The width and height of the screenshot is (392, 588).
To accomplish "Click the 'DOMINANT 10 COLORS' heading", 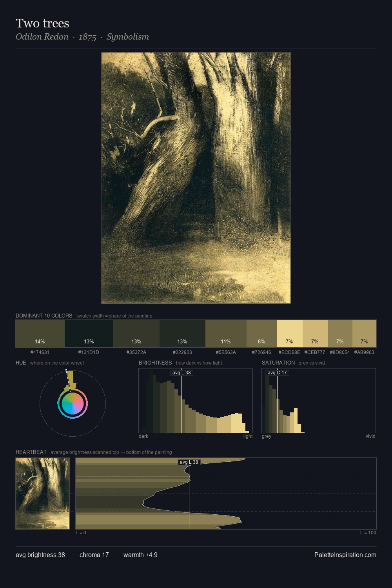I will (x=44, y=316).
